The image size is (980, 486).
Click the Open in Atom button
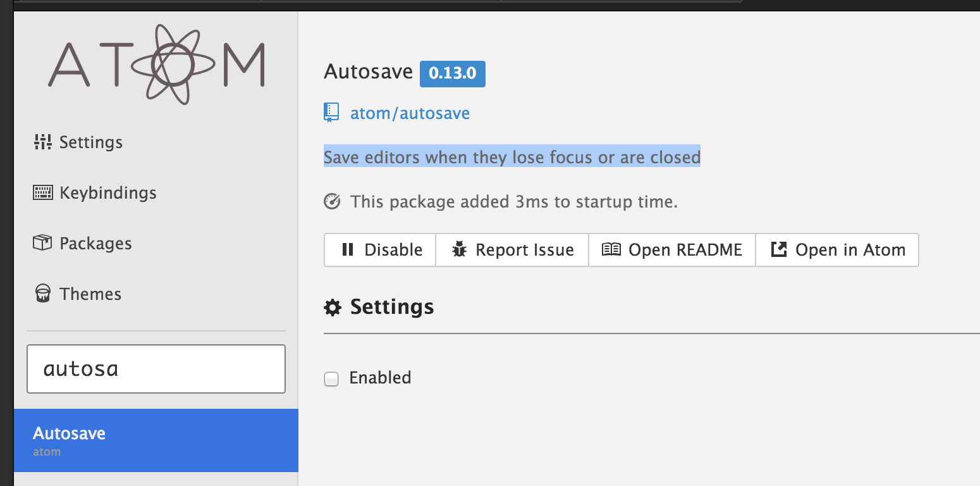coord(837,250)
